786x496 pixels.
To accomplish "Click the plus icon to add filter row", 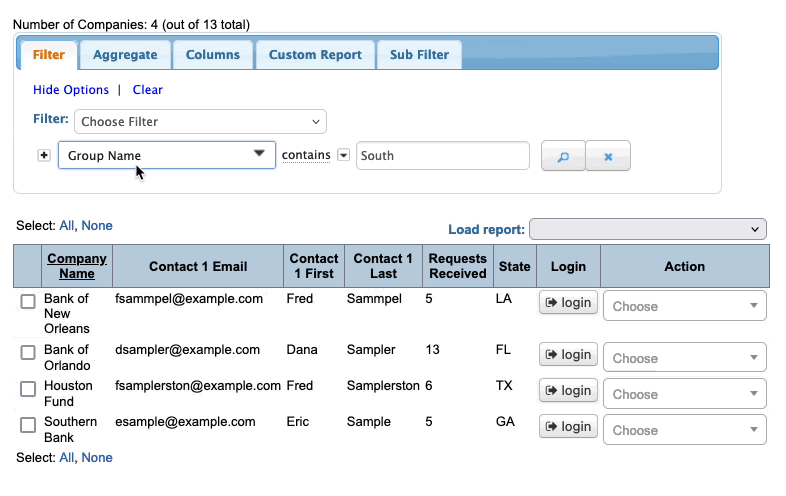I will pyautogui.click(x=44, y=155).
